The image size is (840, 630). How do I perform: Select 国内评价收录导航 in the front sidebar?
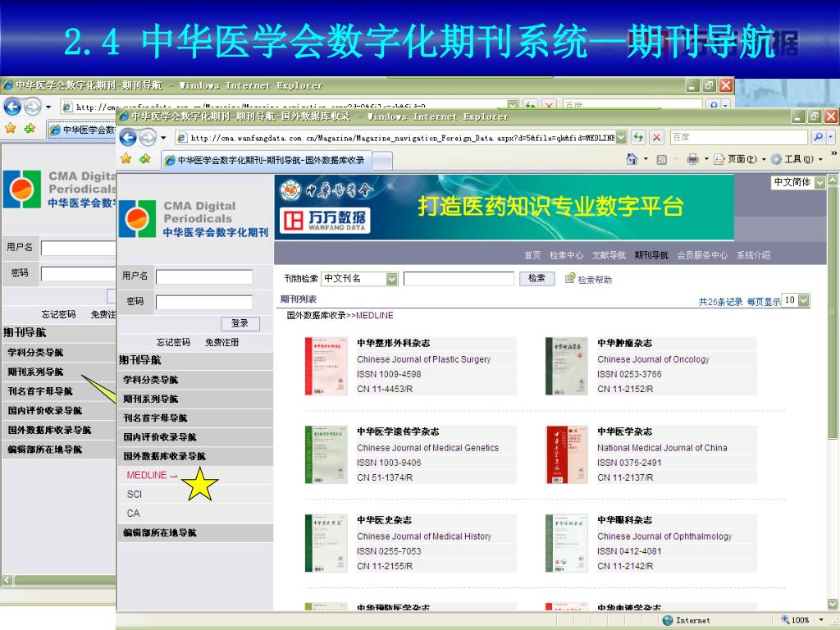pos(195,437)
